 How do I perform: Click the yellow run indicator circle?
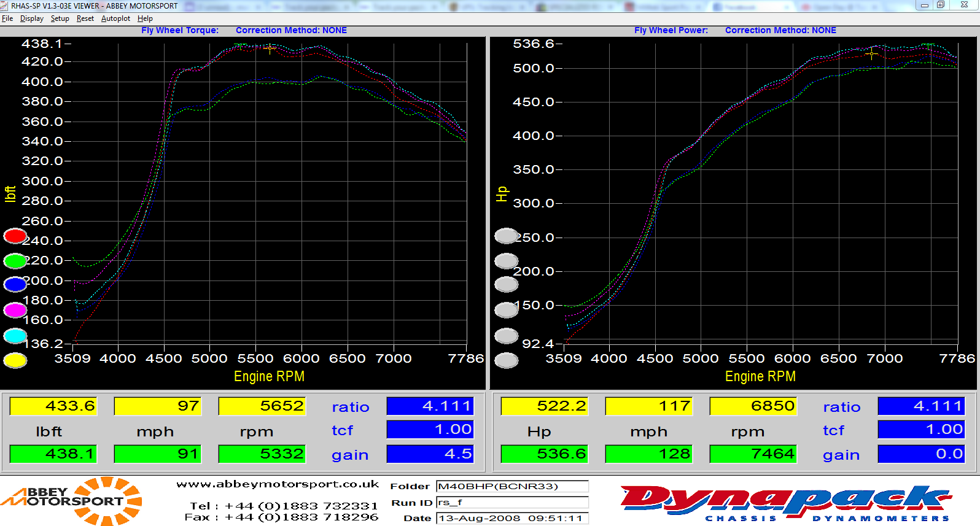coord(15,361)
